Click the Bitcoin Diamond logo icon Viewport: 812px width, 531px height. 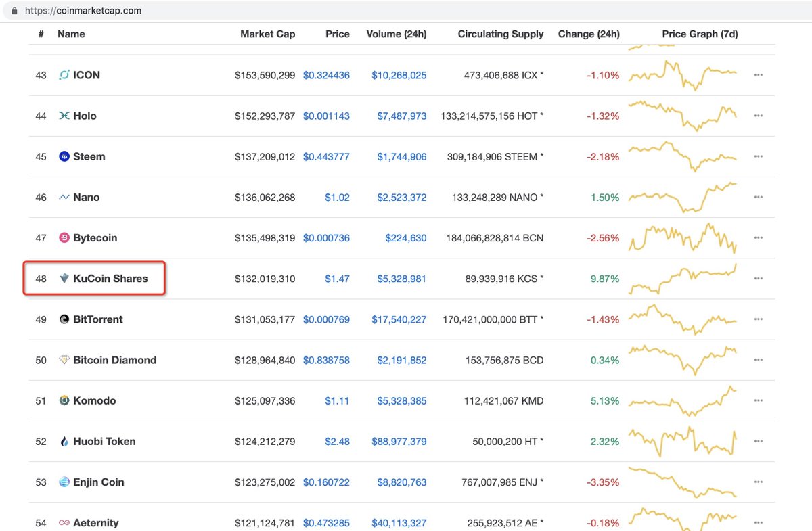click(64, 360)
